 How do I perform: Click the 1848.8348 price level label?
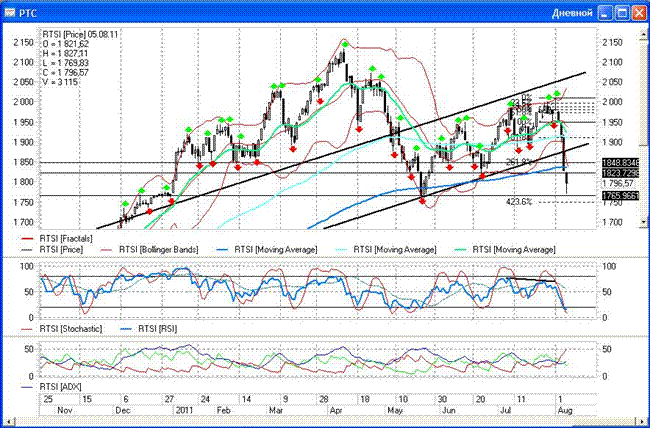click(x=620, y=163)
